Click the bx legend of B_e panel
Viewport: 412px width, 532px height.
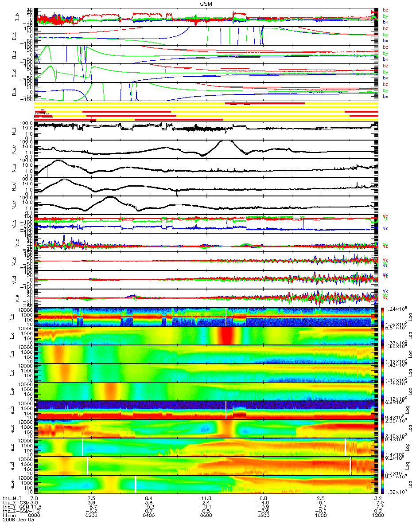[x=385, y=96]
